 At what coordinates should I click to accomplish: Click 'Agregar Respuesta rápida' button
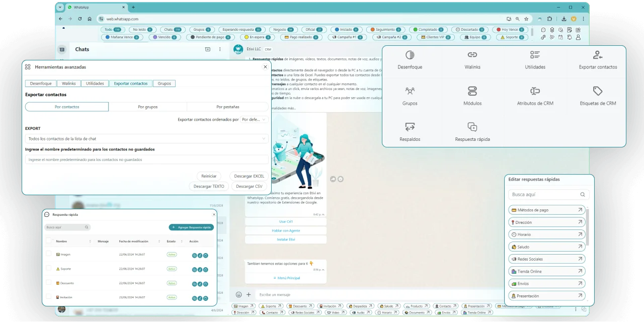click(x=191, y=227)
